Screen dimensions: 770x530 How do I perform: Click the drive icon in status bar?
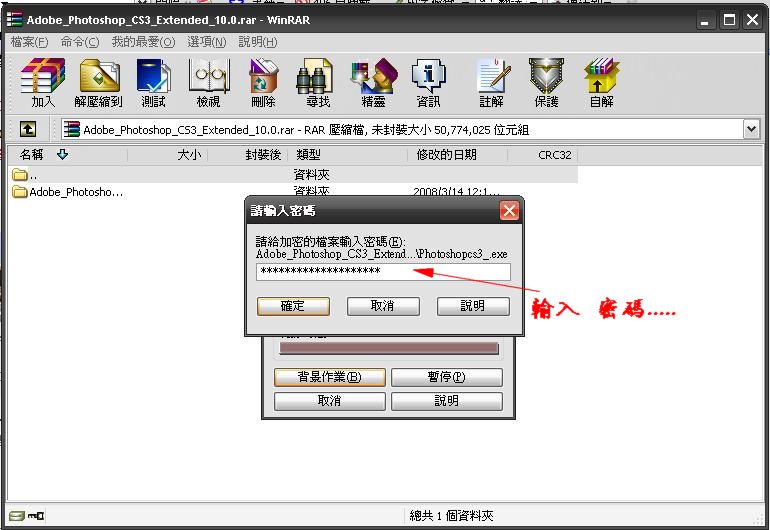(x=17, y=515)
